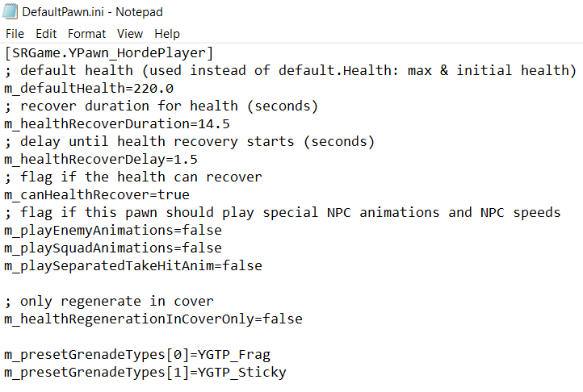Viewport: 583px width, 392px height.
Task: Place cursor on m_healthRecoverDelay=1.5 line
Action: pos(101,160)
